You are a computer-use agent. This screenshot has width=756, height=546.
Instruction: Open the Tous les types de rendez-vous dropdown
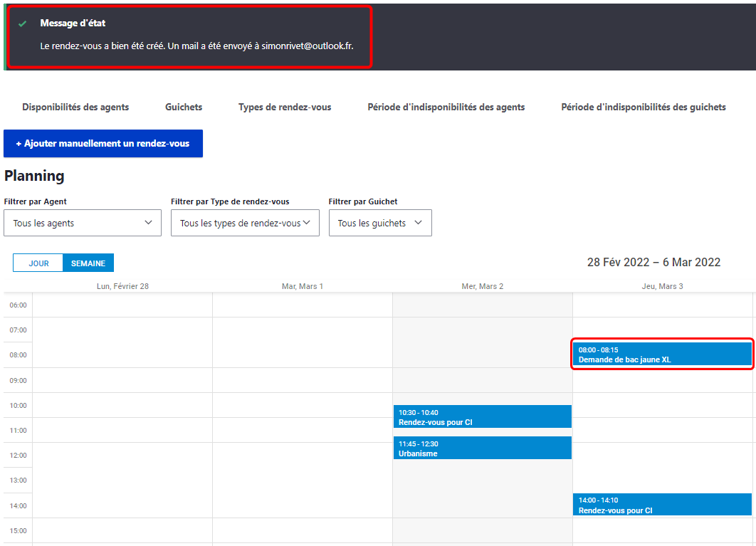point(245,223)
